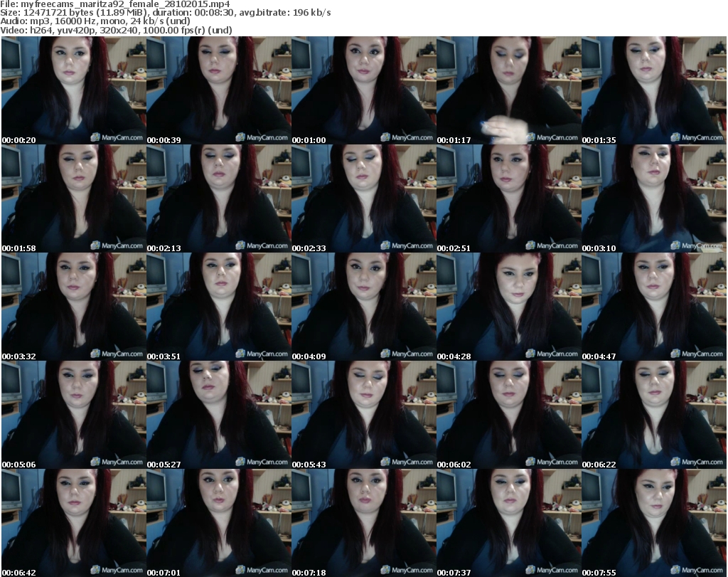Choose the thumbnail marked 00:06:22
This screenshot has height=577, width=728.
(654, 415)
